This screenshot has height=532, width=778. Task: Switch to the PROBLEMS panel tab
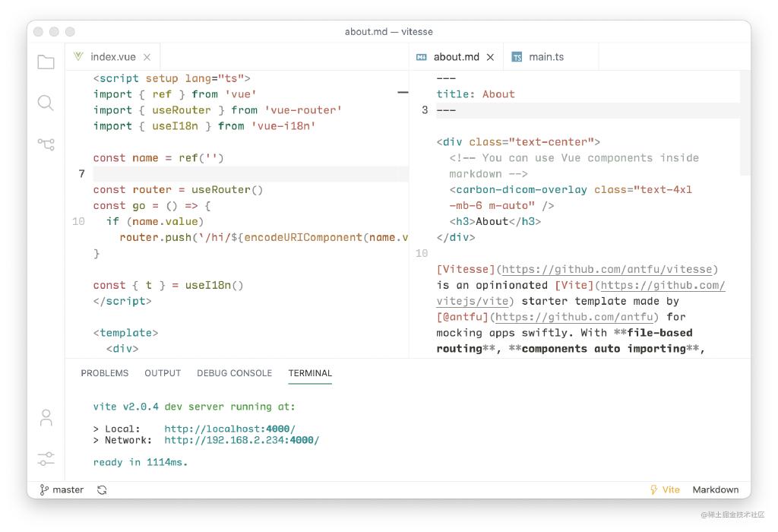tap(105, 373)
